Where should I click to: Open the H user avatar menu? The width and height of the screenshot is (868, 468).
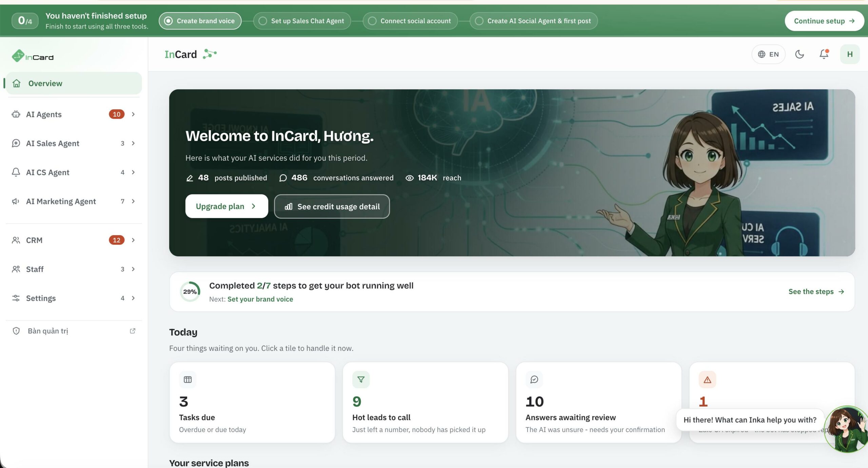click(x=850, y=54)
